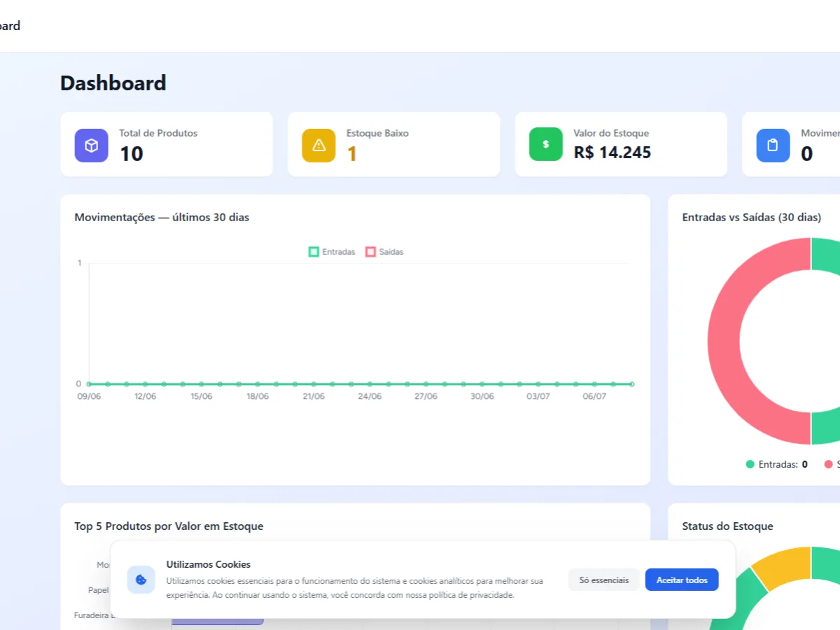Click the green dollar icon for Valor do Estoque
Screen dimensions: 840x630
(x=546, y=144)
